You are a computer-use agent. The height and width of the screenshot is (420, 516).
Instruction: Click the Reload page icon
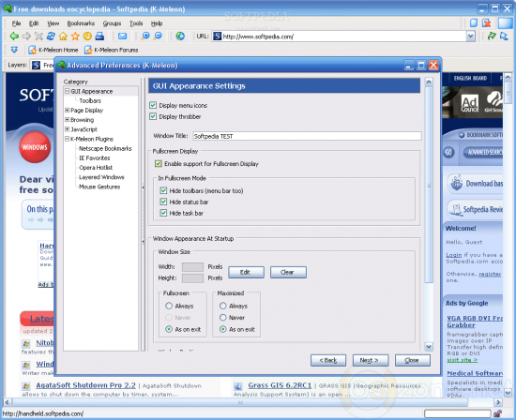[x=51, y=37]
